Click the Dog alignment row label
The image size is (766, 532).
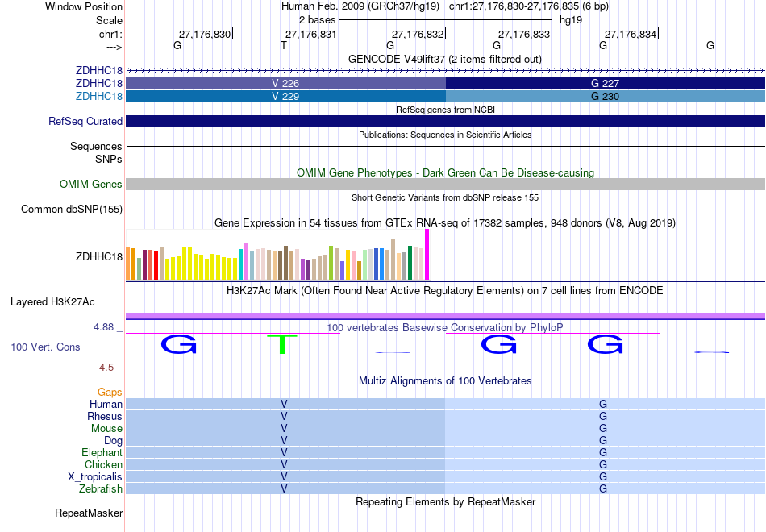[x=113, y=441]
